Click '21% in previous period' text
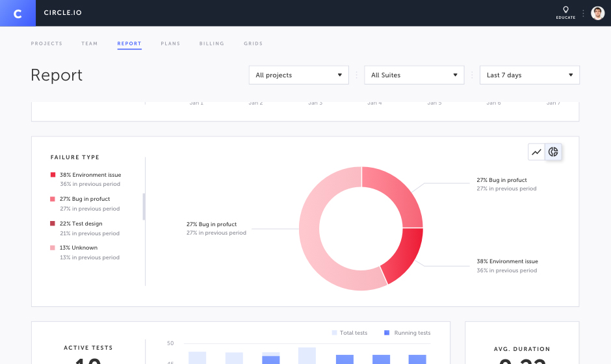Screen dimensions: 611x364 (x=90, y=233)
